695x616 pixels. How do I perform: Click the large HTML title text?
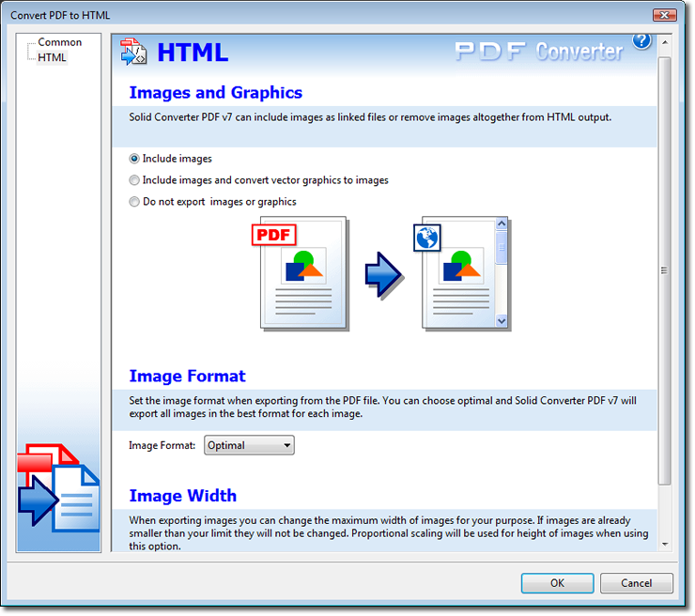tap(193, 53)
